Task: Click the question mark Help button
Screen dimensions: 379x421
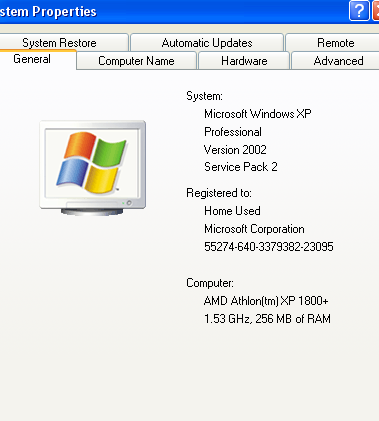Action: [x=359, y=11]
